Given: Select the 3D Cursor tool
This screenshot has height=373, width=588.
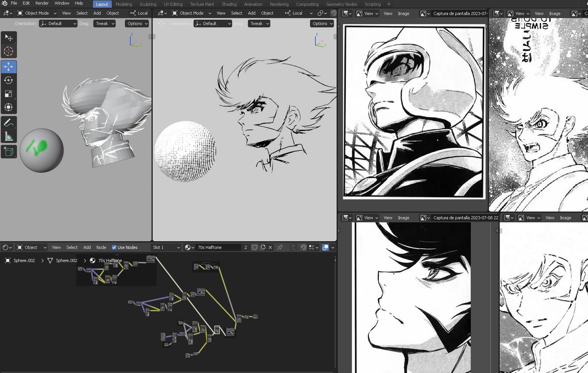Looking at the screenshot, I should point(8,51).
